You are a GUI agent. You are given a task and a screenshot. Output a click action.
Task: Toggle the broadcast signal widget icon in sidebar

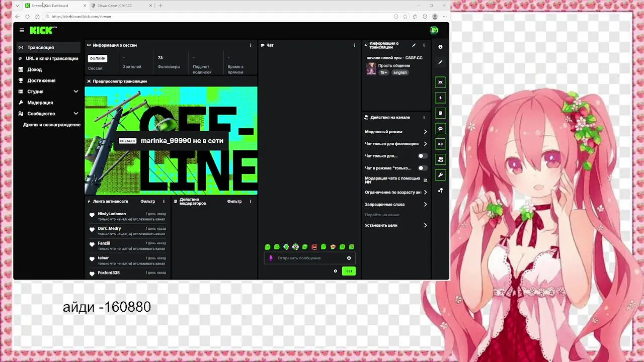point(440,144)
